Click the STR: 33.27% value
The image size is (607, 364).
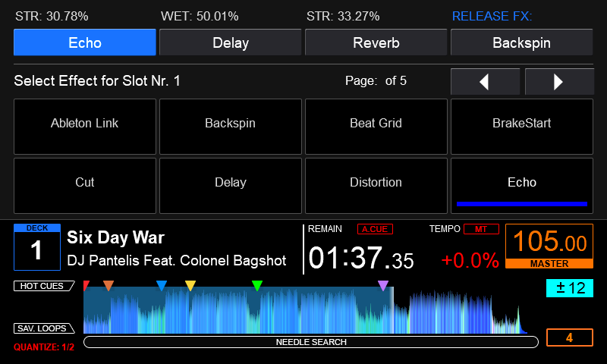343,16
